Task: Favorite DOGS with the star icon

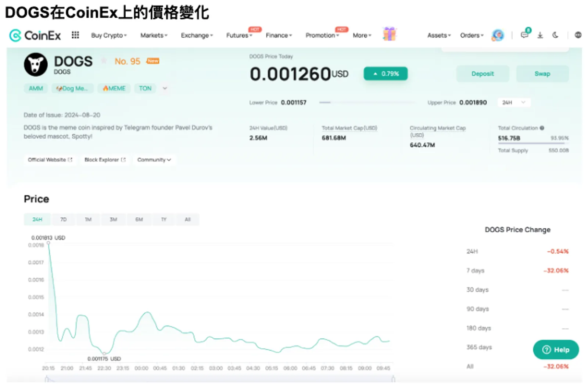Action: pyautogui.click(x=104, y=60)
